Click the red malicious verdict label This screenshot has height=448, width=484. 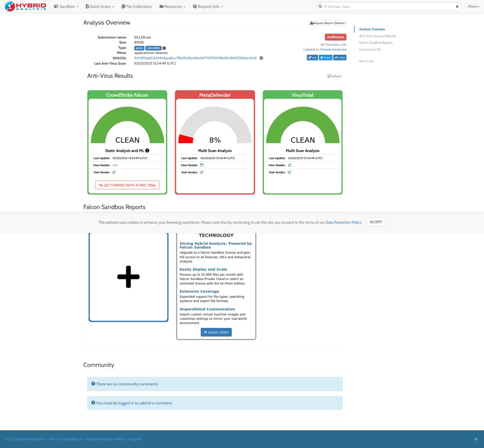(x=335, y=37)
